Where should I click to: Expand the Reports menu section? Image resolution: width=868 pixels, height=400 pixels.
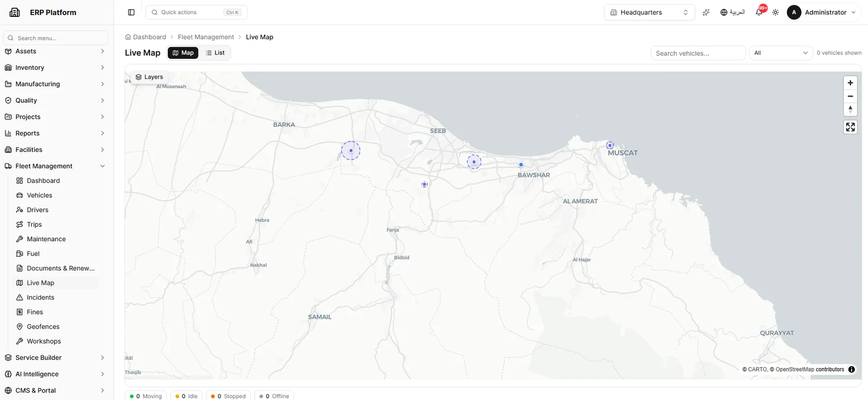click(55, 133)
